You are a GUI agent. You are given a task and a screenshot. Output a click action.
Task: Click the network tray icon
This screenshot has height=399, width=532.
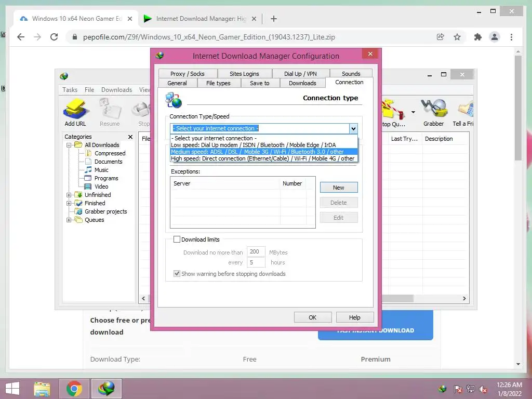[471, 389]
